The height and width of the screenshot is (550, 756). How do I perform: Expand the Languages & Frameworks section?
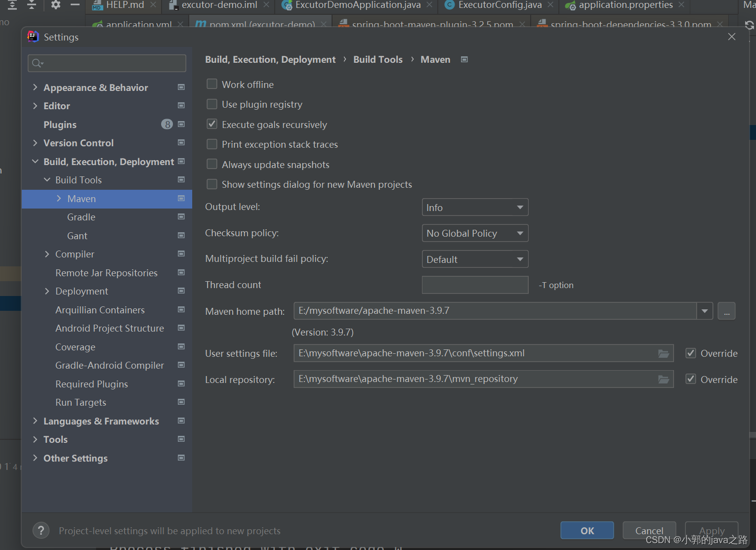point(35,421)
